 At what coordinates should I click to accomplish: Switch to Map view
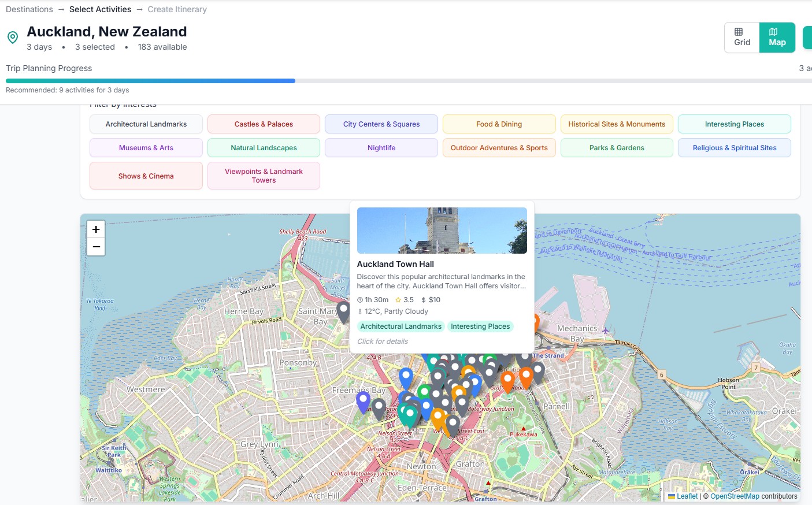pos(777,38)
